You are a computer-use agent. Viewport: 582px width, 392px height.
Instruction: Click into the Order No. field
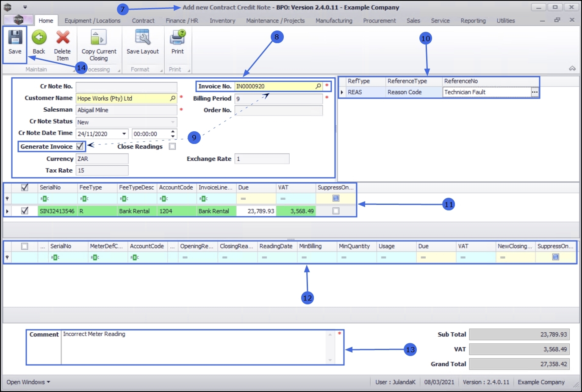[279, 110]
